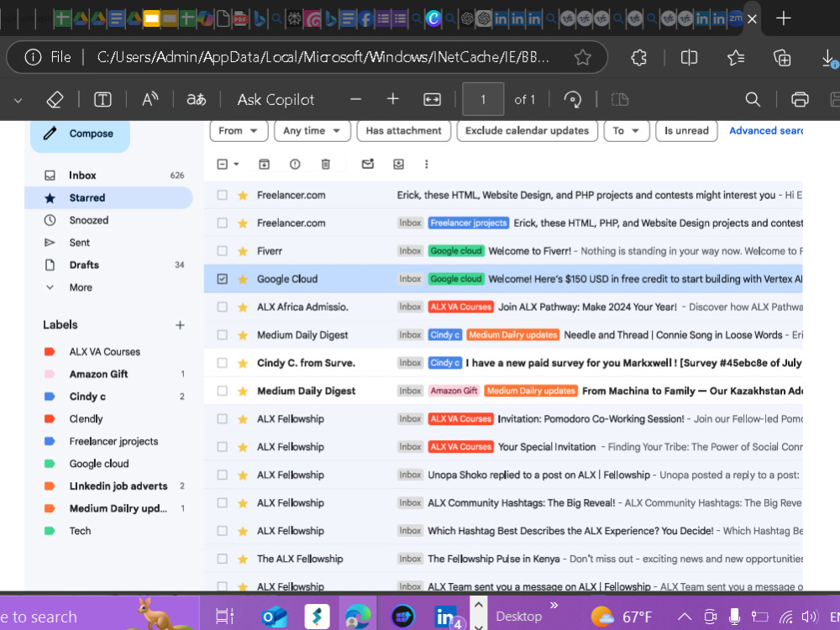The width and height of the screenshot is (840, 630).
Task: Click the Rotate icon in PDF toolbar
Action: (x=573, y=100)
